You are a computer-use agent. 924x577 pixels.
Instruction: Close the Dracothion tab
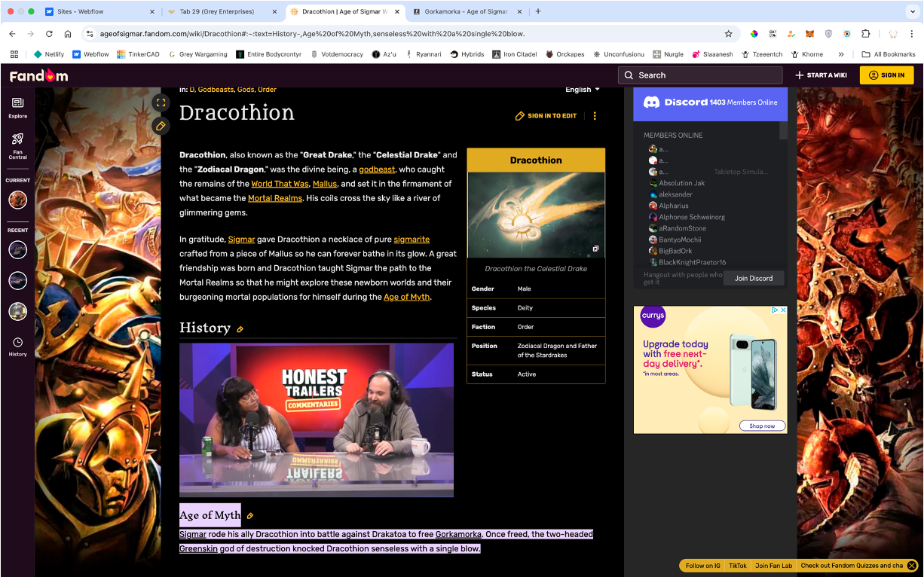(396, 11)
